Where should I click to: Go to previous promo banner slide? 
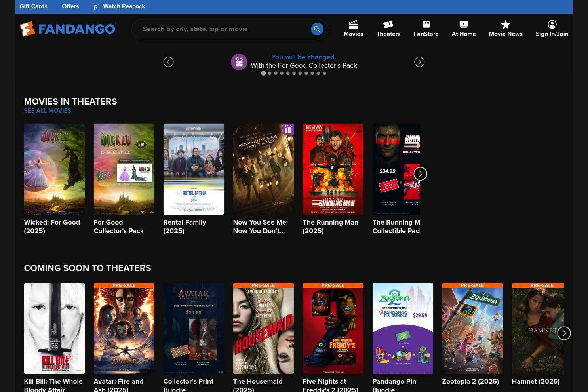[169, 62]
